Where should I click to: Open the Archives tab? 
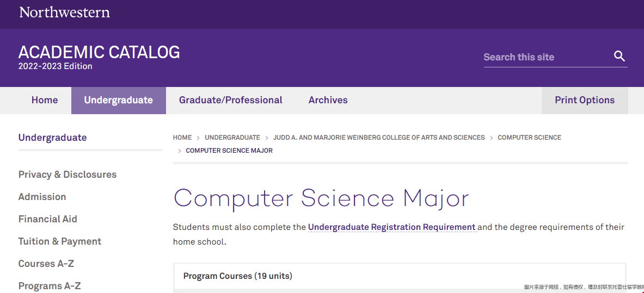pyautogui.click(x=328, y=100)
